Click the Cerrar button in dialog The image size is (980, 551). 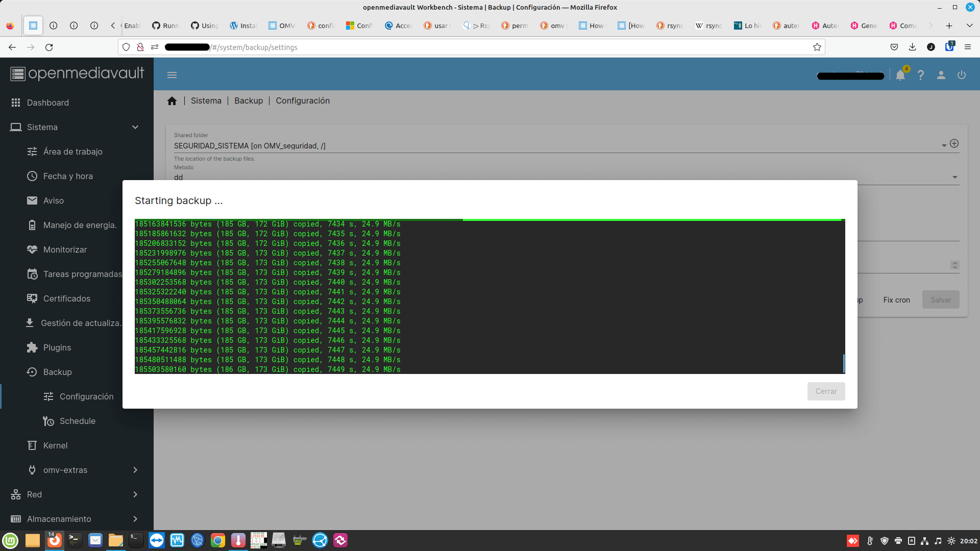(x=826, y=391)
